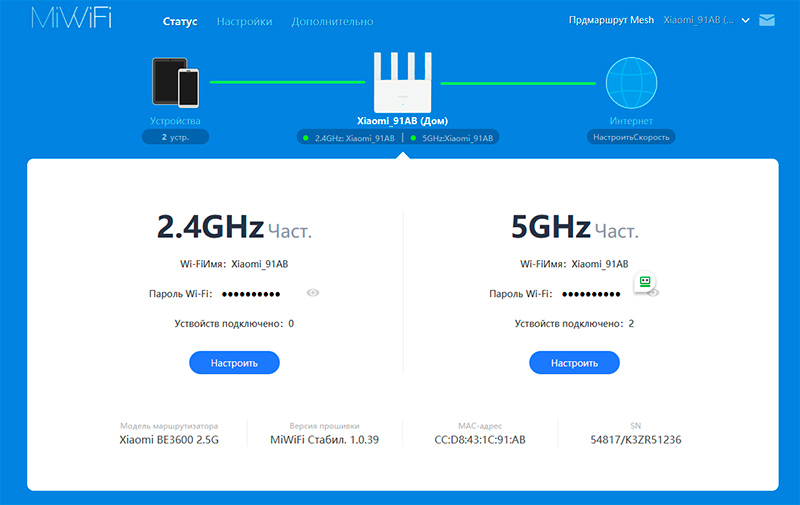Screen dimensions: 800x505
Task: Show the 5GHz Wi-Fi password
Action: [654, 293]
